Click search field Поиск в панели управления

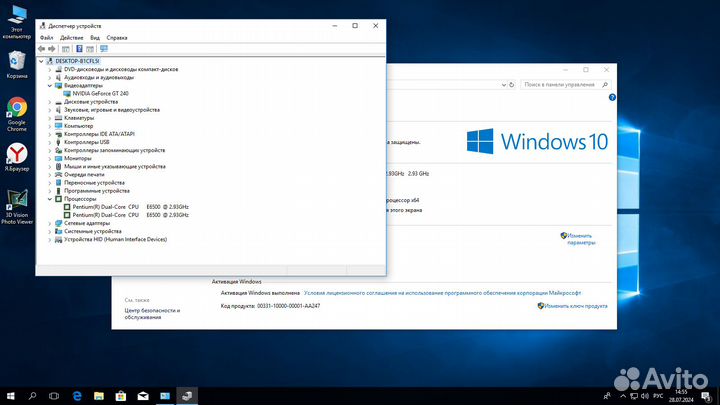click(561, 84)
